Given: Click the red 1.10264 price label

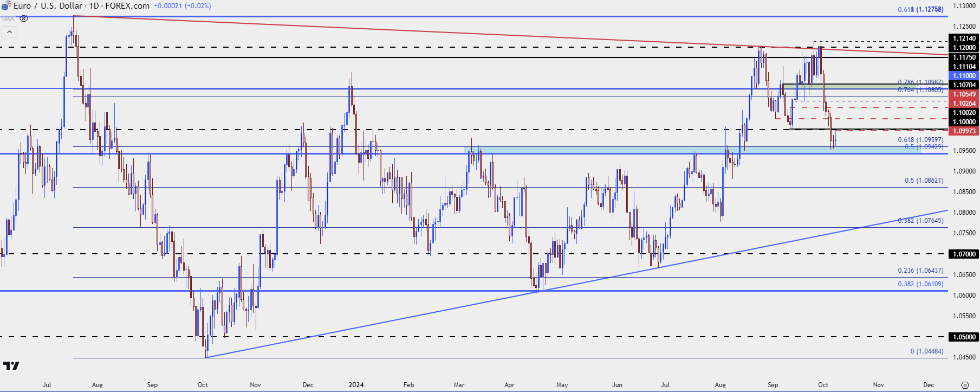Looking at the screenshot, I should 964,104.
